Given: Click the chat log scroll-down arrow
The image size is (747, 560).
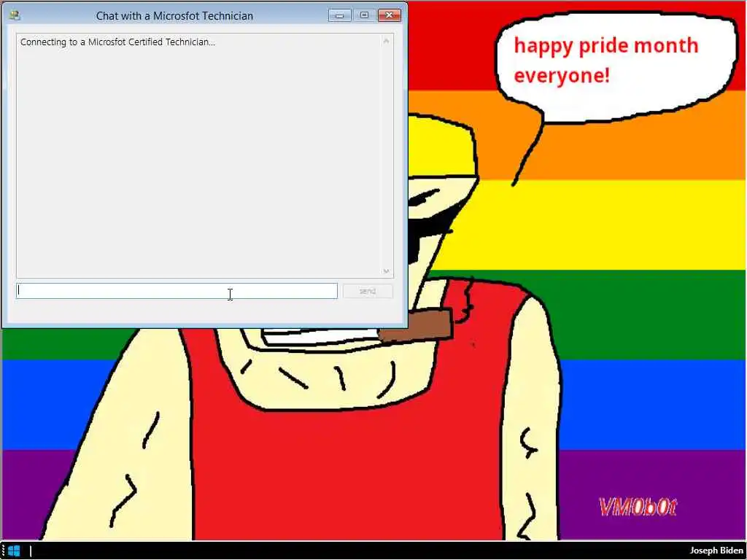Looking at the screenshot, I should [x=387, y=271].
